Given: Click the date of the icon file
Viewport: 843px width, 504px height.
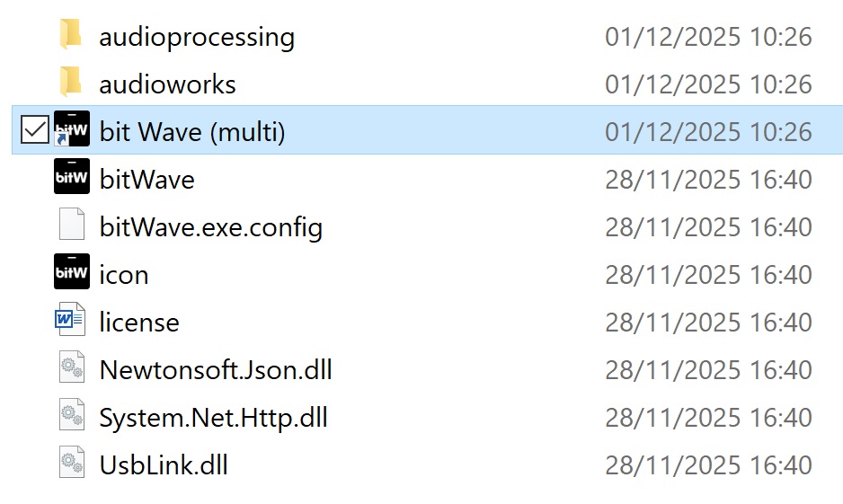Looking at the screenshot, I should [x=708, y=275].
